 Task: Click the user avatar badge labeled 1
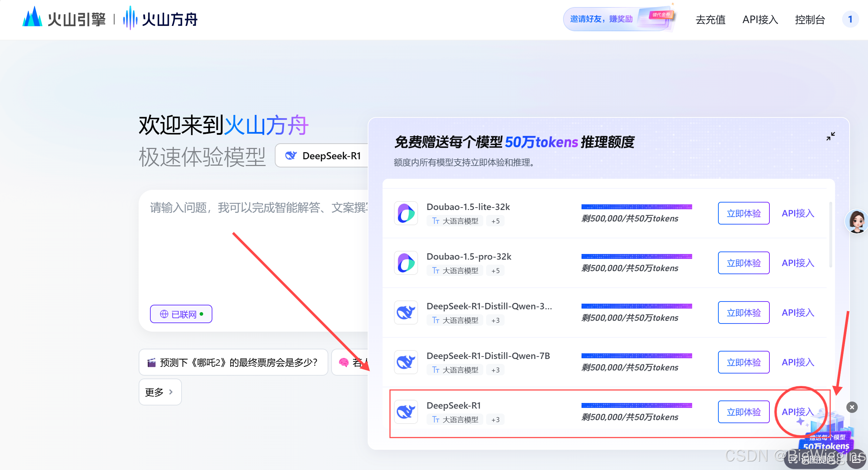click(x=850, y=19)
